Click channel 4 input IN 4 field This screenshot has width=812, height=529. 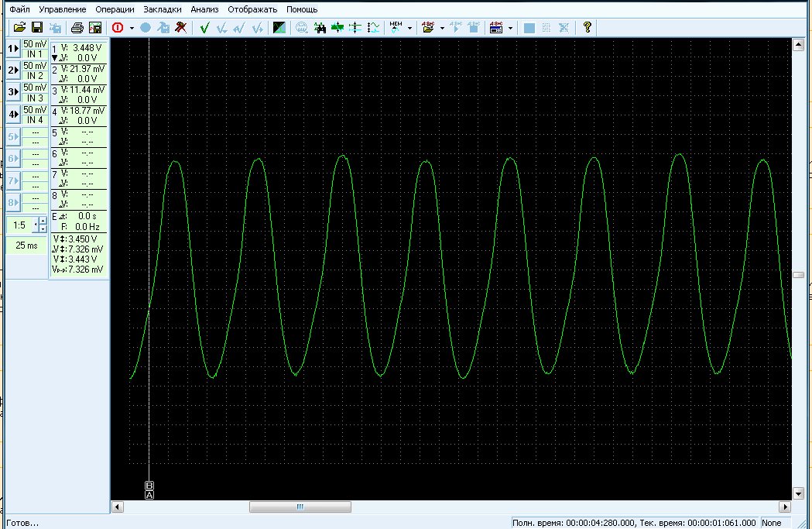click(x=35, y=120)
